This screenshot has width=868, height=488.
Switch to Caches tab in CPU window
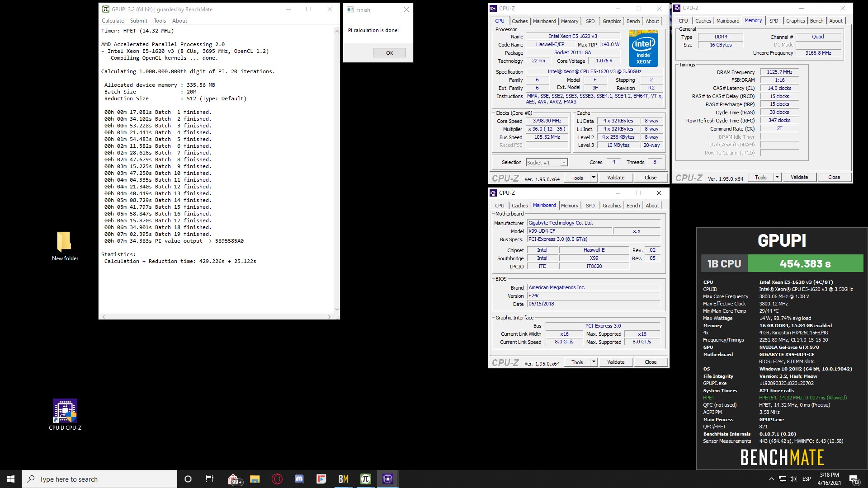[x=519, y=21]
